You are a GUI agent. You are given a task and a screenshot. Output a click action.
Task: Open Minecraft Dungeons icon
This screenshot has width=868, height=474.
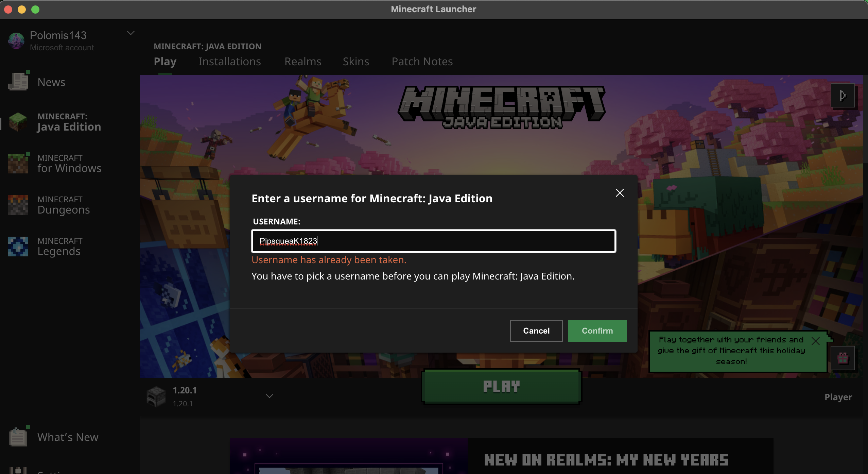(18, 205)
